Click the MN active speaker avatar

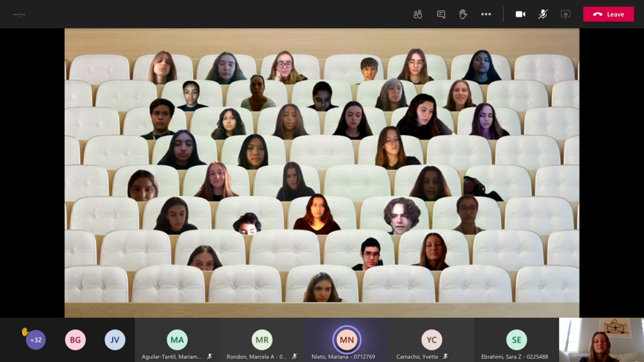click(347, 340)
